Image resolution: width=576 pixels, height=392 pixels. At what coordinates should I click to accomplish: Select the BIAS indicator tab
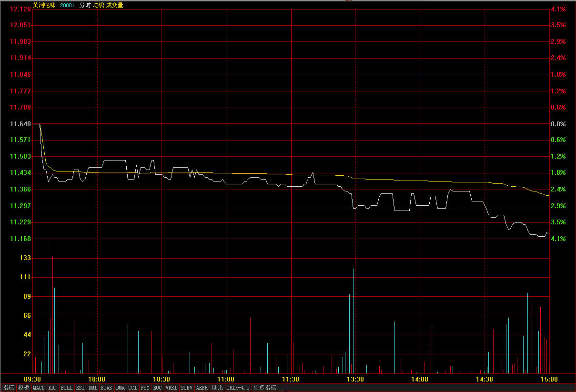107,388
